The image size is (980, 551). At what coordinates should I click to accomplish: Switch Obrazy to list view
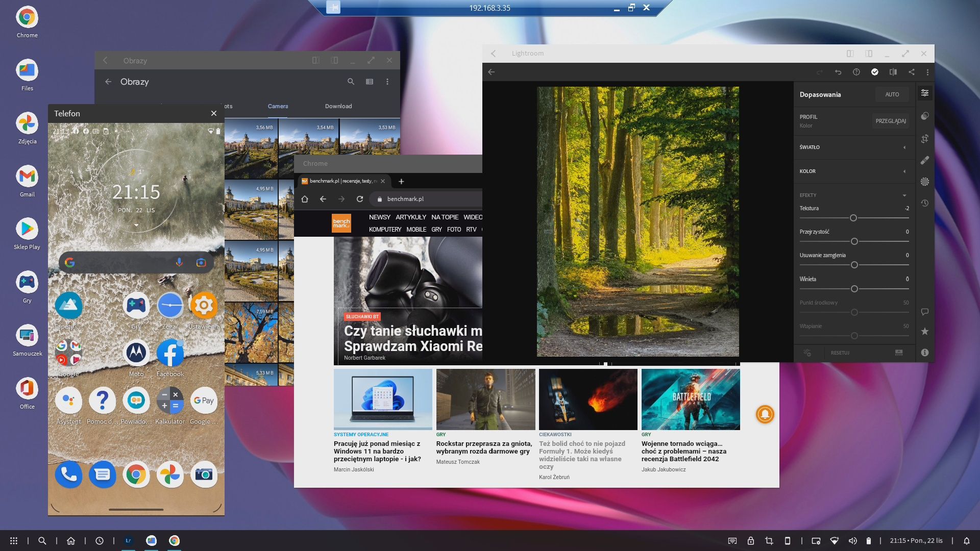coord(370,82)
